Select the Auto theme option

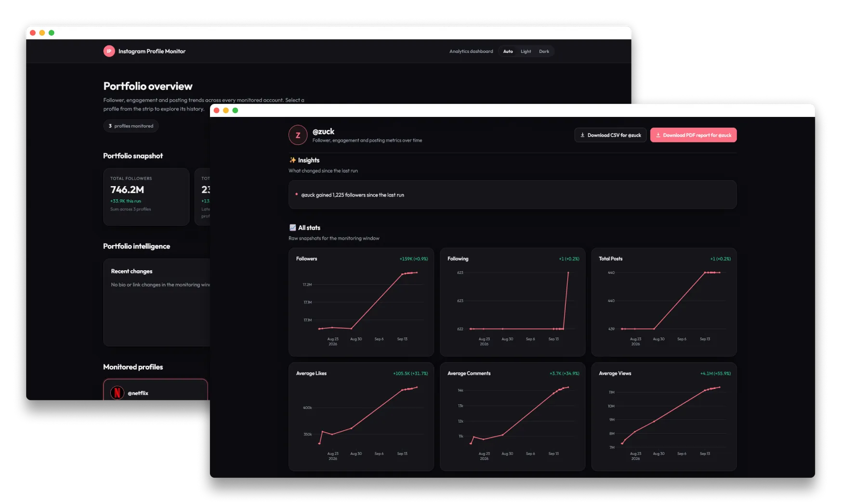tap(508, 52)
